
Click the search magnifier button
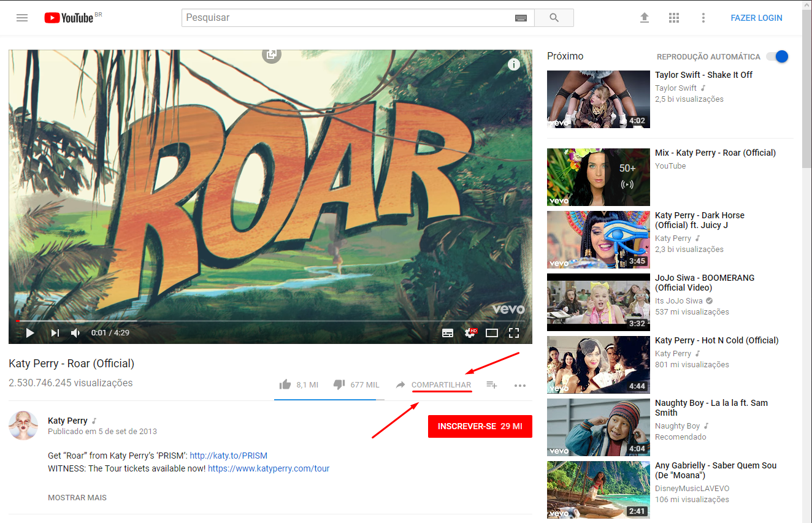point(554,18)
